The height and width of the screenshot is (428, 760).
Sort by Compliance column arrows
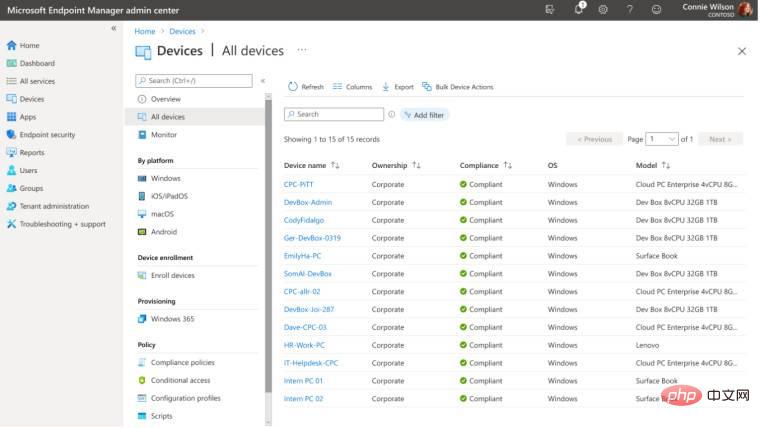pyautogui.click(x=507, y=165)
